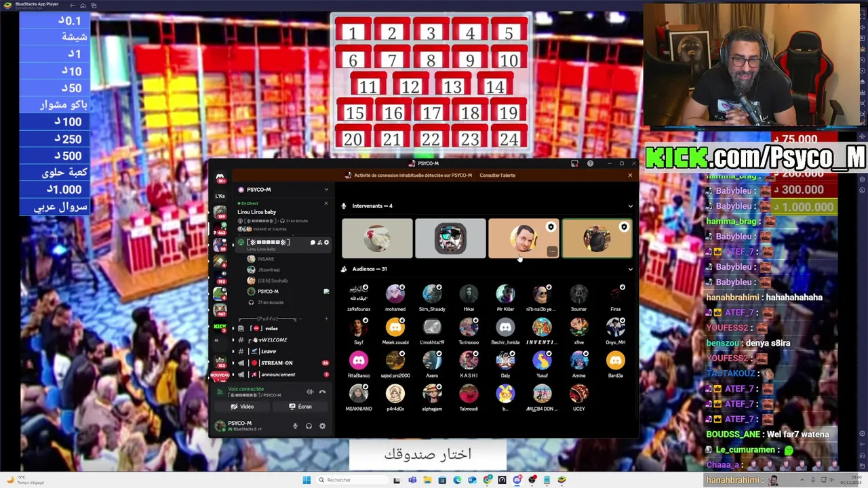Collapse the Public channel category
The image size is (868, 488).
[269, 318]
